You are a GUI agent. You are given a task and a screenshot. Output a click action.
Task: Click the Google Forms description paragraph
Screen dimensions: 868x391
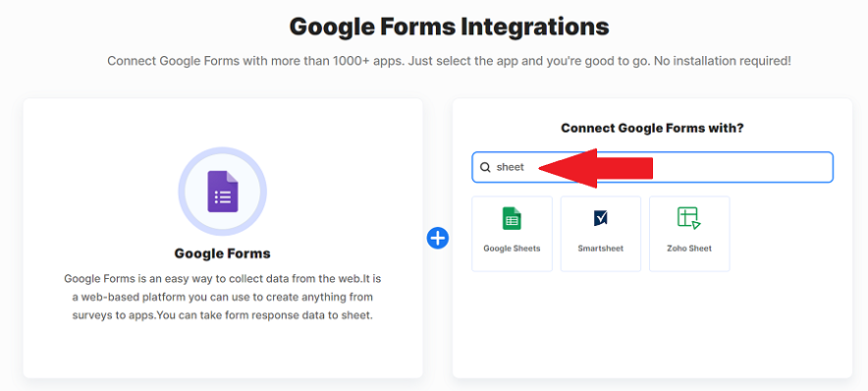pyautogui.click(x=223, y=298)
